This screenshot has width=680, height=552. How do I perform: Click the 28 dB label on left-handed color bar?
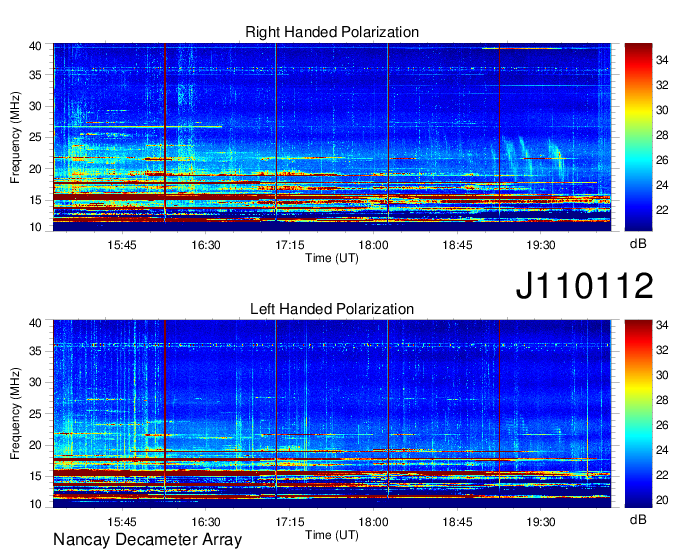click(662, 400)
